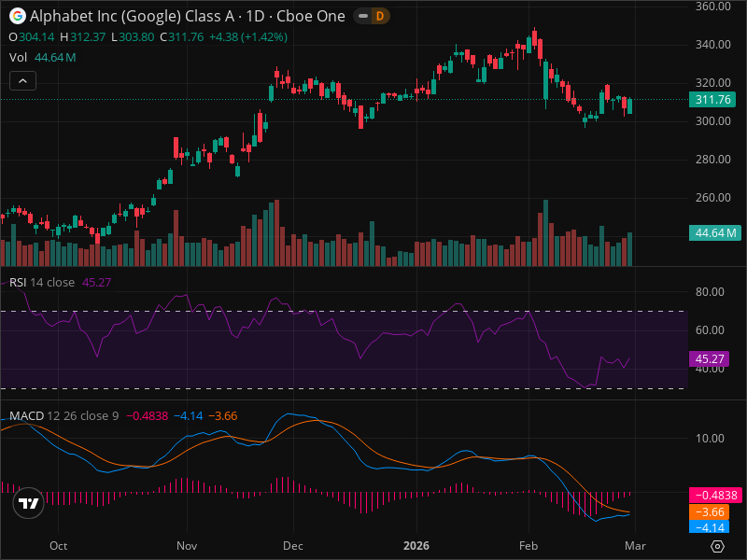Image resolution: width=747 pixels, height=560 pixels.
Task: Click the 10.00 level on the MACD scale
Action: [710, 438]
